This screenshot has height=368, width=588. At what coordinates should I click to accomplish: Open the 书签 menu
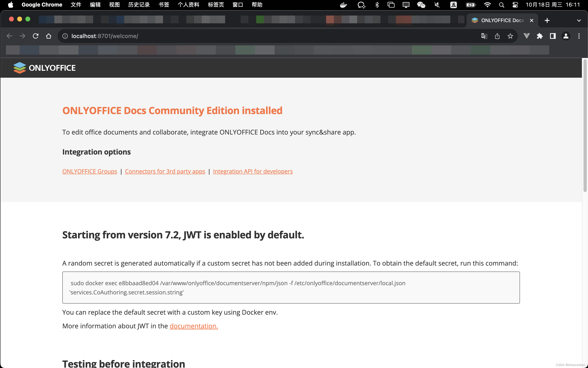pyautogui.click(x=164, y=5)
